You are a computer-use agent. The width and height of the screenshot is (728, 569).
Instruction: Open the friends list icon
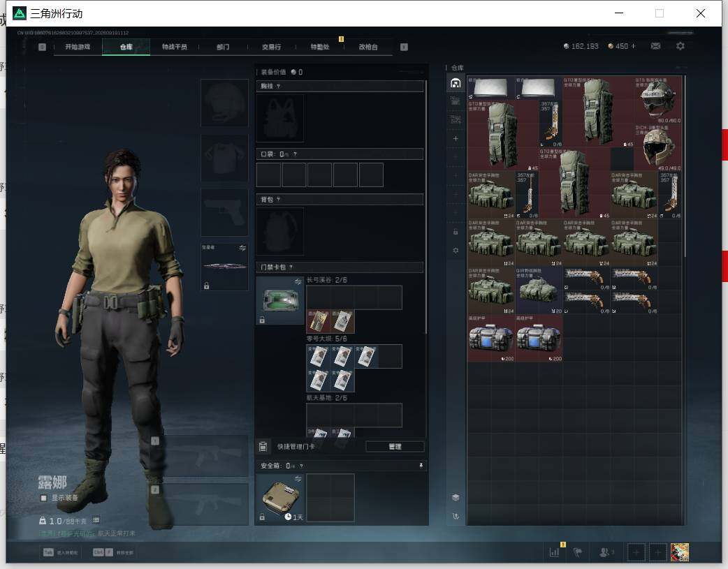604,552
